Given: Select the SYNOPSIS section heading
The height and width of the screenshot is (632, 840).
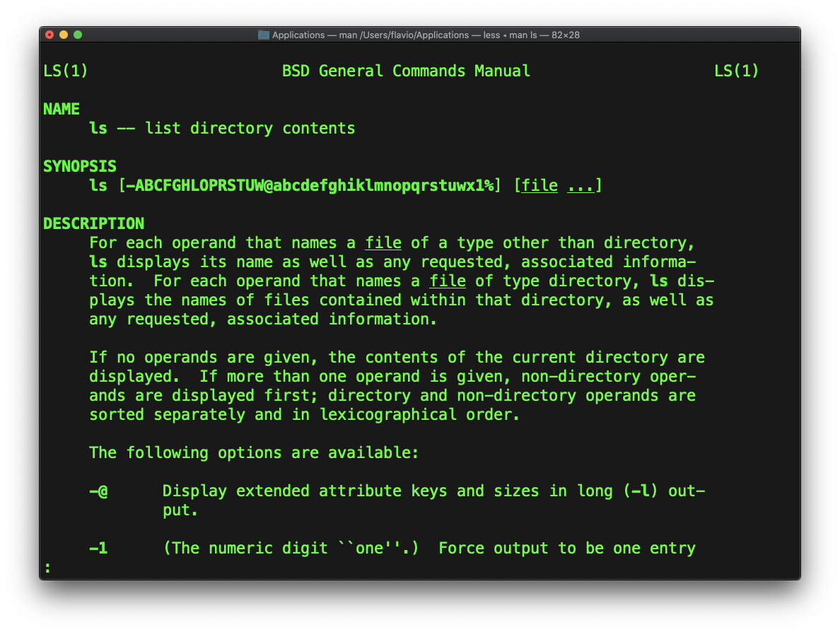Looking at the screenshot, I should [x=80, y=166].
